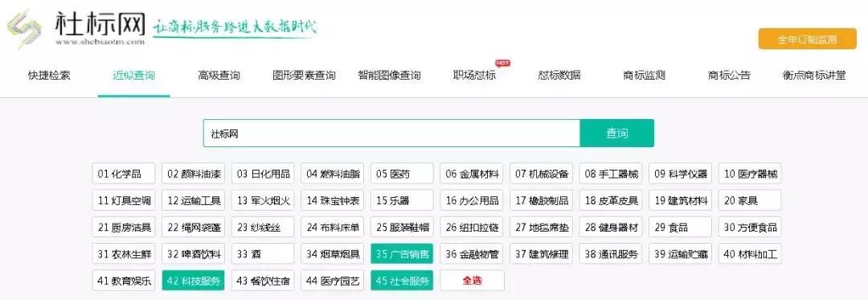
Task: Enable category 37 建筑修理
Action: 542,254
